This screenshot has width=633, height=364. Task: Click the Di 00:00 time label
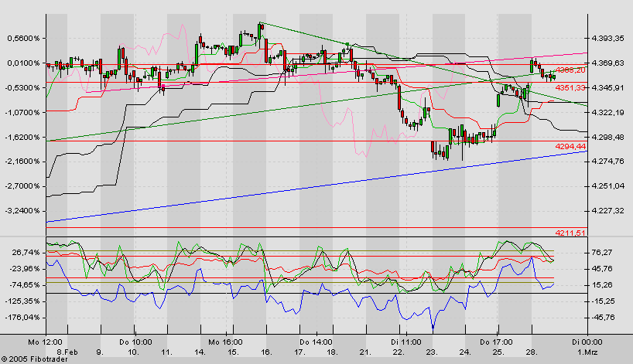coord(587,342)
